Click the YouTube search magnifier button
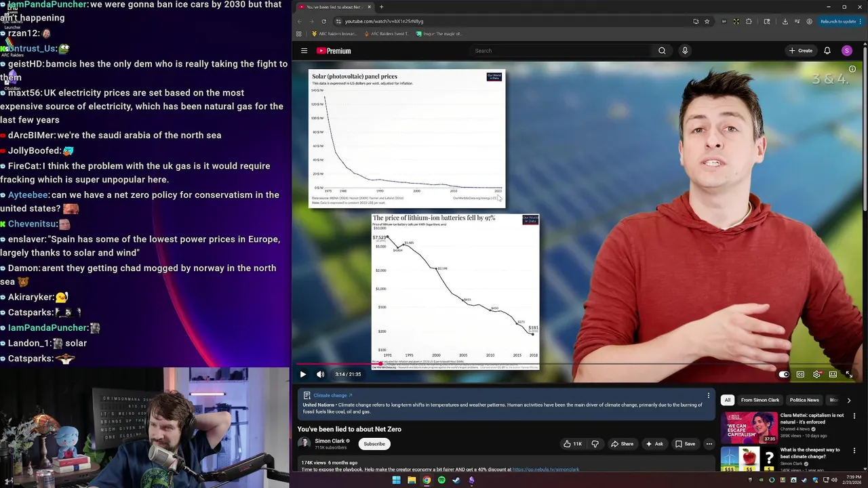The image size is (868, 488). [x=662, y=51]
